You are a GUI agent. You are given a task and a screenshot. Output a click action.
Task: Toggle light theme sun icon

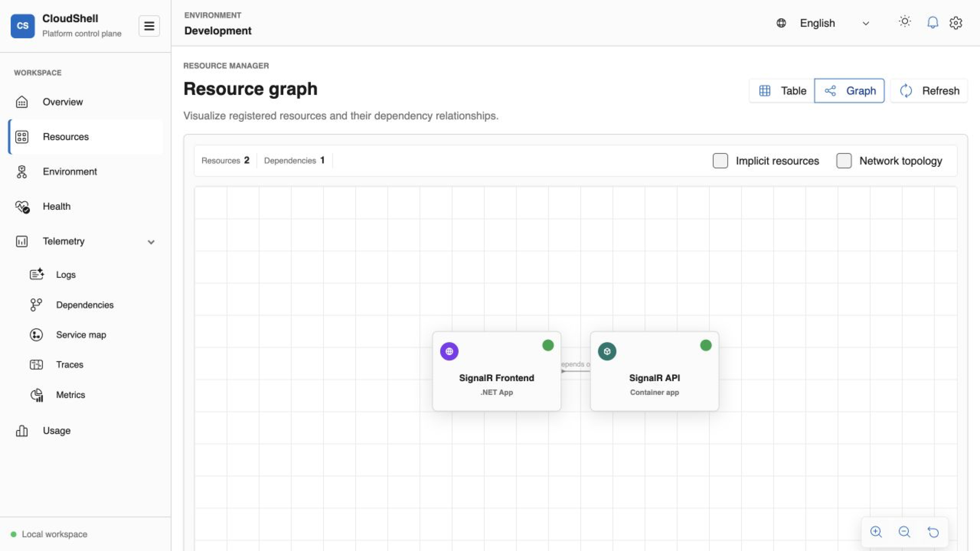(x=905, y=21)
